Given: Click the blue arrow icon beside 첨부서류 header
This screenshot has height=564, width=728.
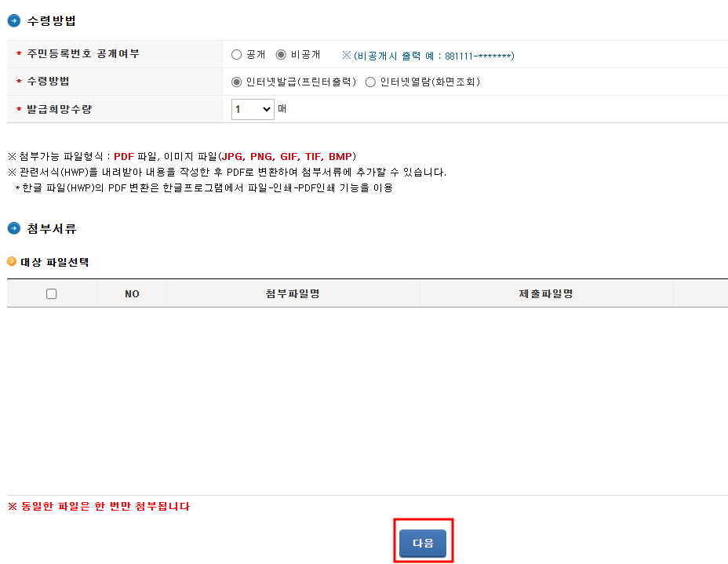Looking at the screenshot, I should click(14, 228).
